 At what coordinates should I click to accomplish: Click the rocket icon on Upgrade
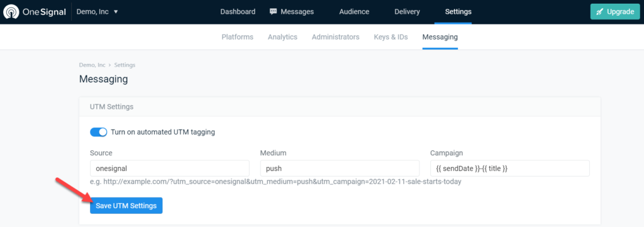[599, 12]
